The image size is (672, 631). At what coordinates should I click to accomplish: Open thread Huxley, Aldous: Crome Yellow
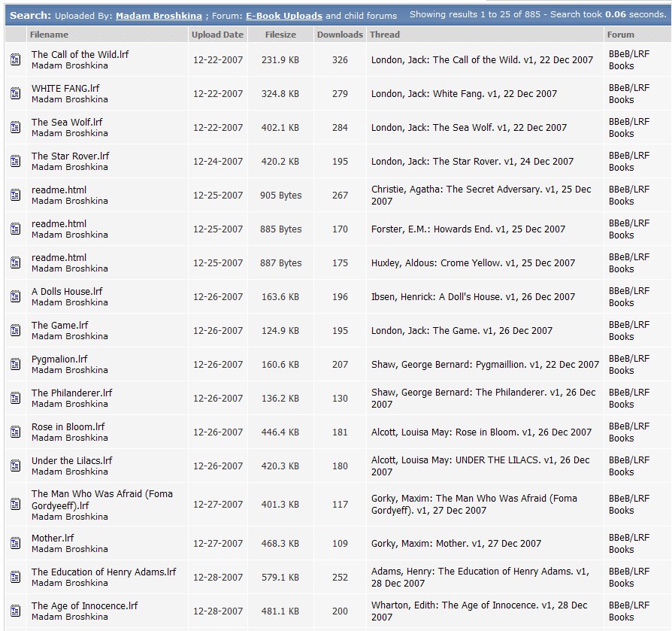click(473, 263)
